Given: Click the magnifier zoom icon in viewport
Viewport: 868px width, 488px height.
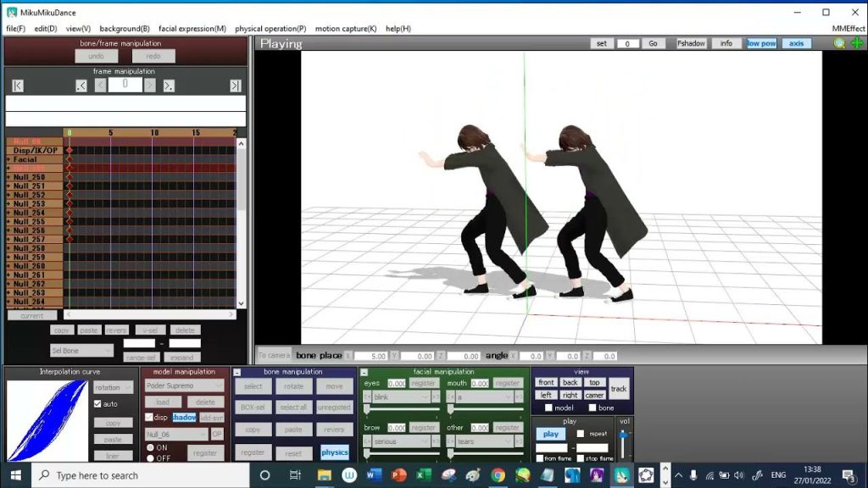Looking at the screenshot, I should [839, 43].
